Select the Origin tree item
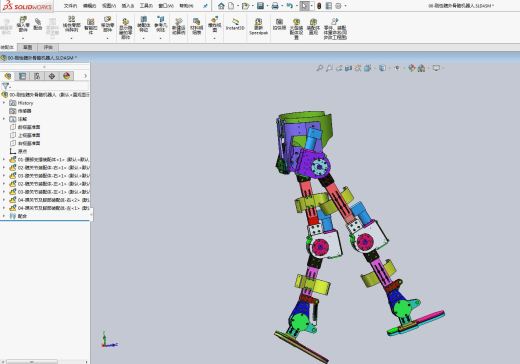 [18, 151]
